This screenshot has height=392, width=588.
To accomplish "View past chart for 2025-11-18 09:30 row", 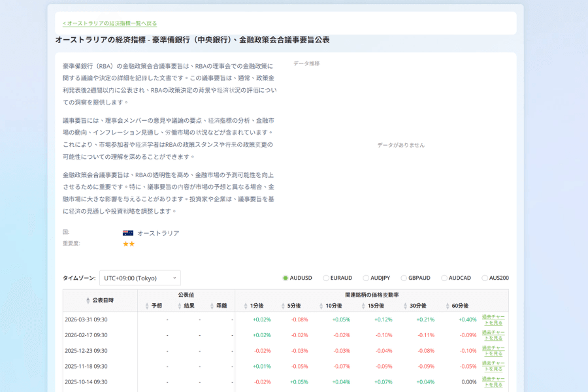I will (x=493, y=367).
